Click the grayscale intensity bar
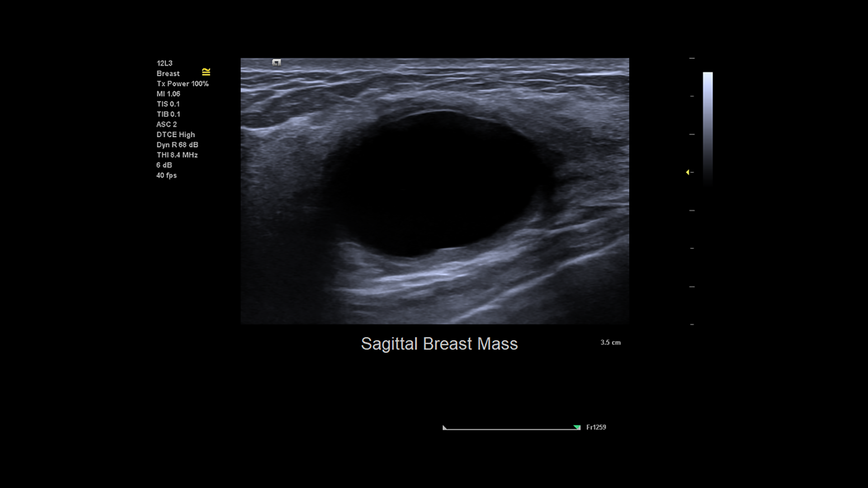This screenshot has height=488, width=868. tap(709, 127)
